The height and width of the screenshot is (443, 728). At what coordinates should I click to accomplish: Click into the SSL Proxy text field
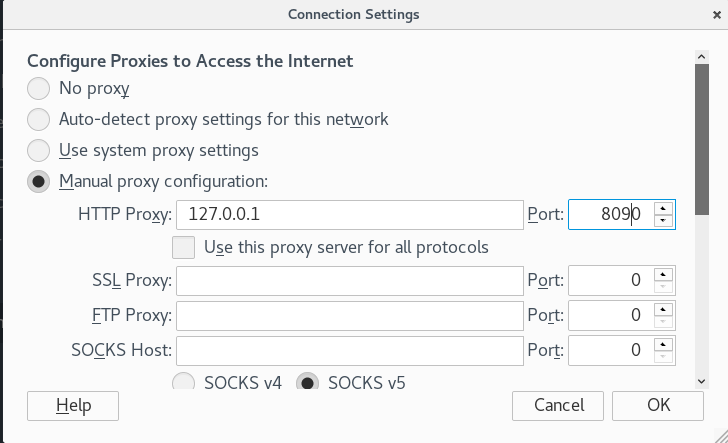(x=350, y=280)
